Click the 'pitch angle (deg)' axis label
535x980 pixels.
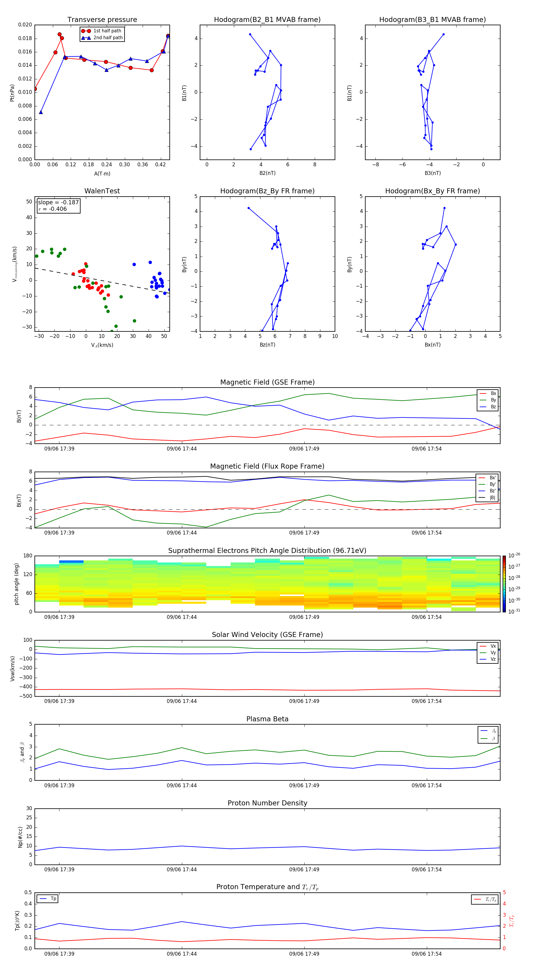click(16, 584)
